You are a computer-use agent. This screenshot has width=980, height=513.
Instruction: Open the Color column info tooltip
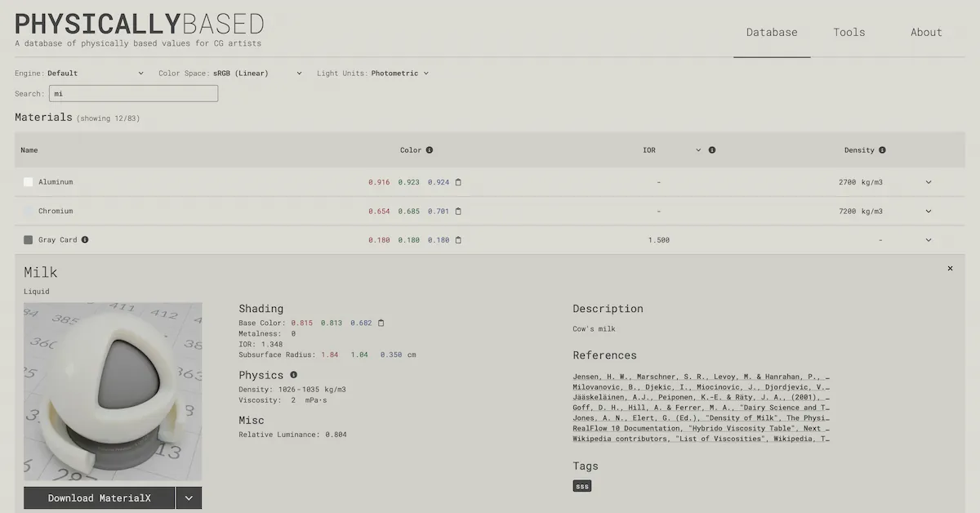pos(428,149)
